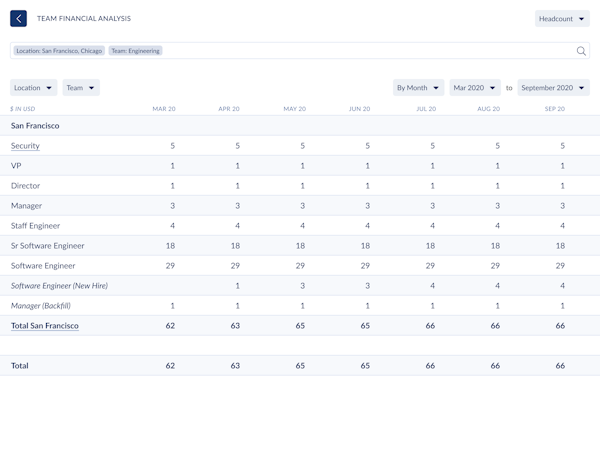
Task: Click the Manager (Backfill) row label
Action: point(40,306)
